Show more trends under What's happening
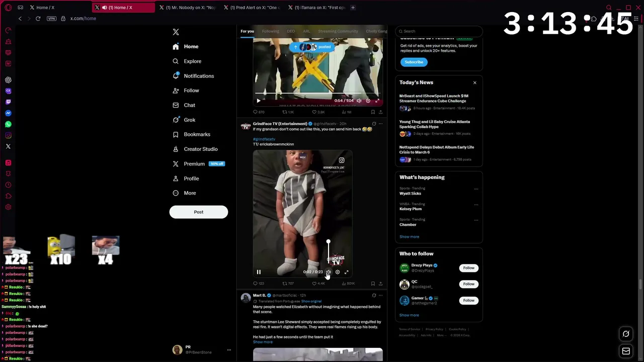 click(409, 237)
